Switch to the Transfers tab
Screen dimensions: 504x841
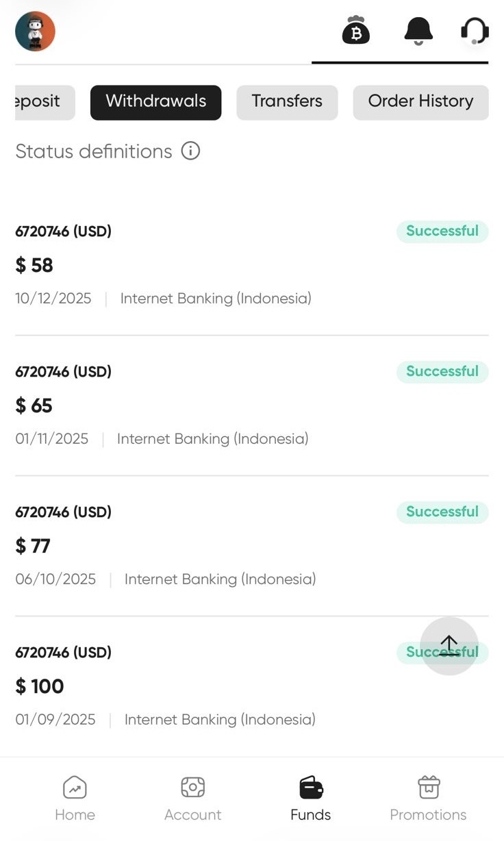point(287,102)
